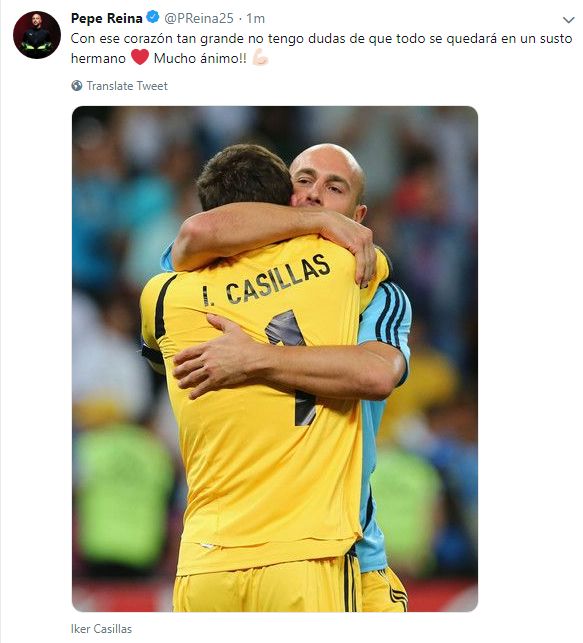This screenshot has height=643, width=583.
Task: Open Pepe Reina's round profile avatar
Action: 37,35
